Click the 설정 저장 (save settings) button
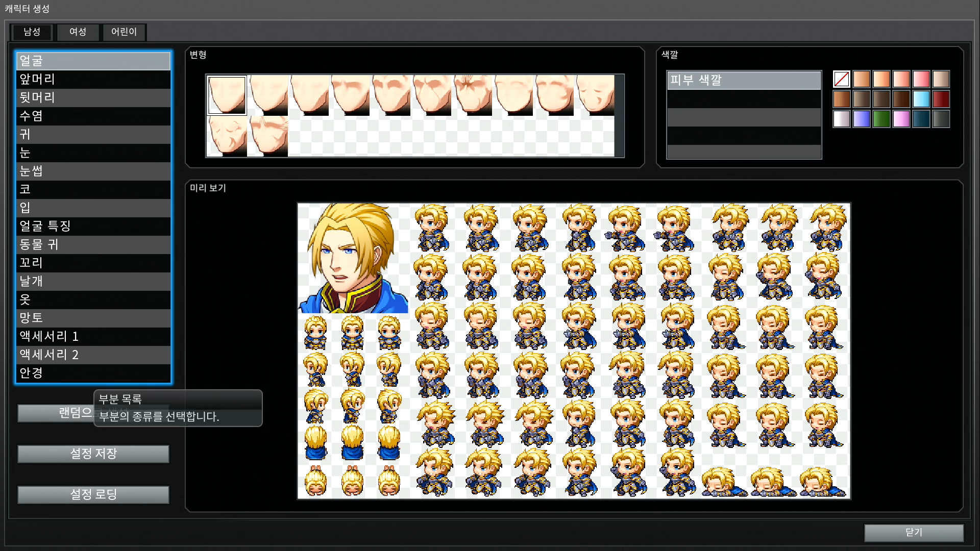The height and width of the screenshot is (551, 980). (93, 454)
